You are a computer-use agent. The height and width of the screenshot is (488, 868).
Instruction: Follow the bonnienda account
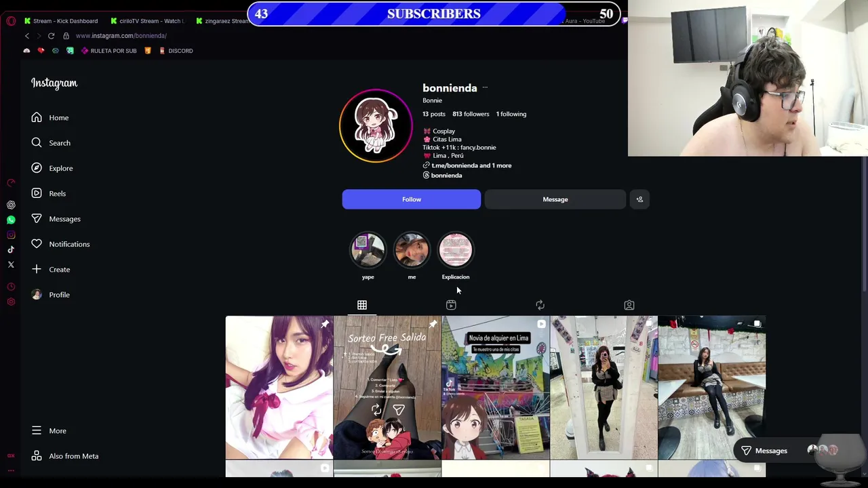tap(412, 199)
